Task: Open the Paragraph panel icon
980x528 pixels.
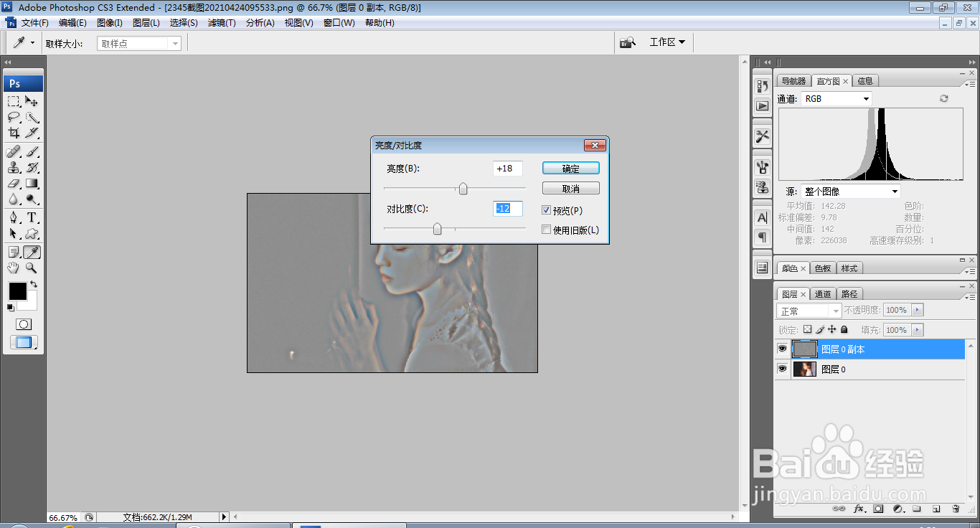Action: point(763,237)
